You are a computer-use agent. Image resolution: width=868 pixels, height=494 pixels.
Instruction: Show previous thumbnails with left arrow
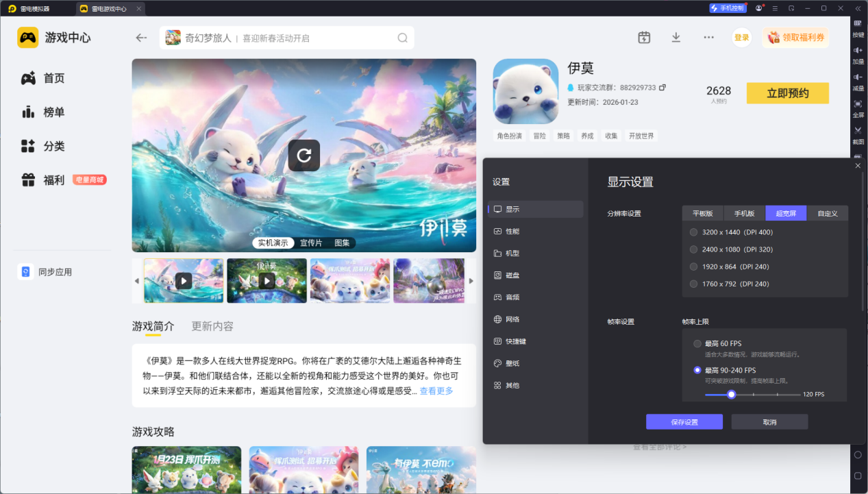click(136, 281)
